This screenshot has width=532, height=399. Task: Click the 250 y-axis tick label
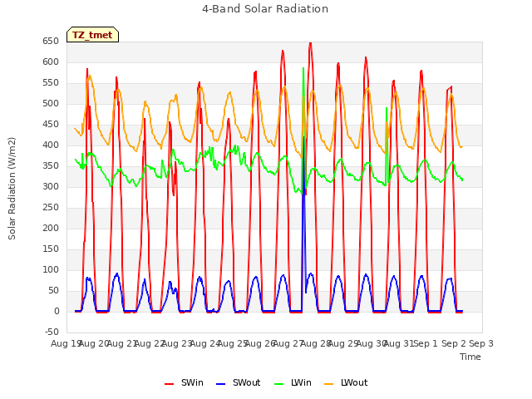(51, 207)
